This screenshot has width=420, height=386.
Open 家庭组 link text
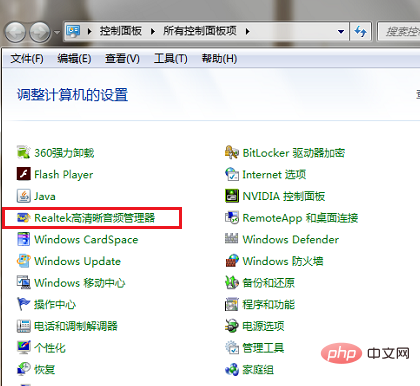point(258,369)
